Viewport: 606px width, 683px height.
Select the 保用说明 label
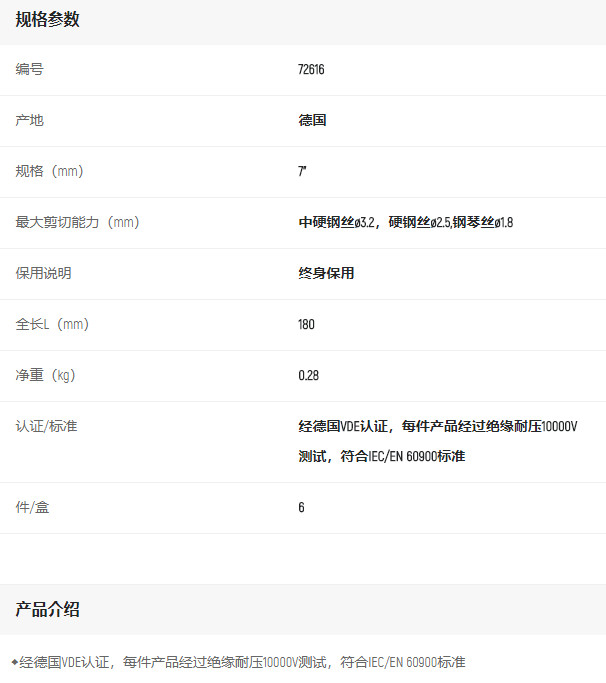click(44, 274)
